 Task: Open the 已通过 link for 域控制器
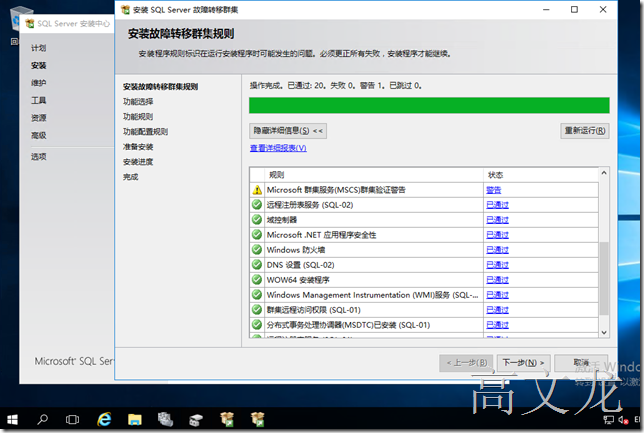pyautogui.click(x=497, y=220)
